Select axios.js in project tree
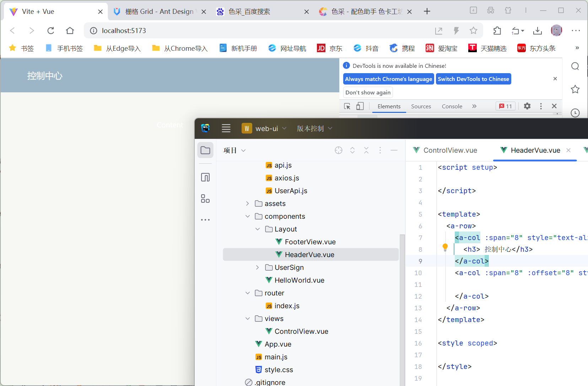 (287, 178)
